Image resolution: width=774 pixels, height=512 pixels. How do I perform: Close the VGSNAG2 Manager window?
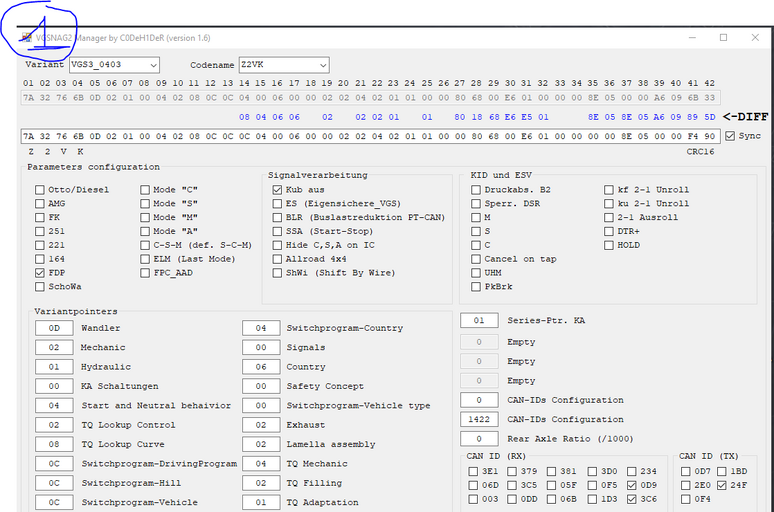coord(753,38)
